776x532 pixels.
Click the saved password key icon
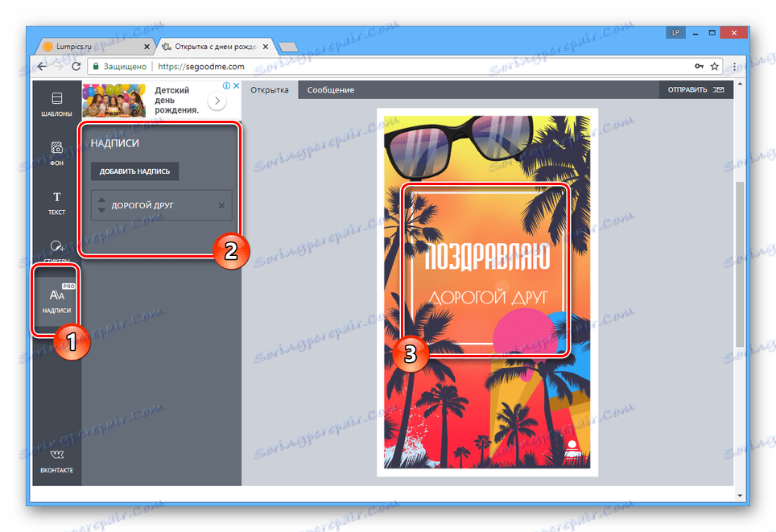[699, 66]
